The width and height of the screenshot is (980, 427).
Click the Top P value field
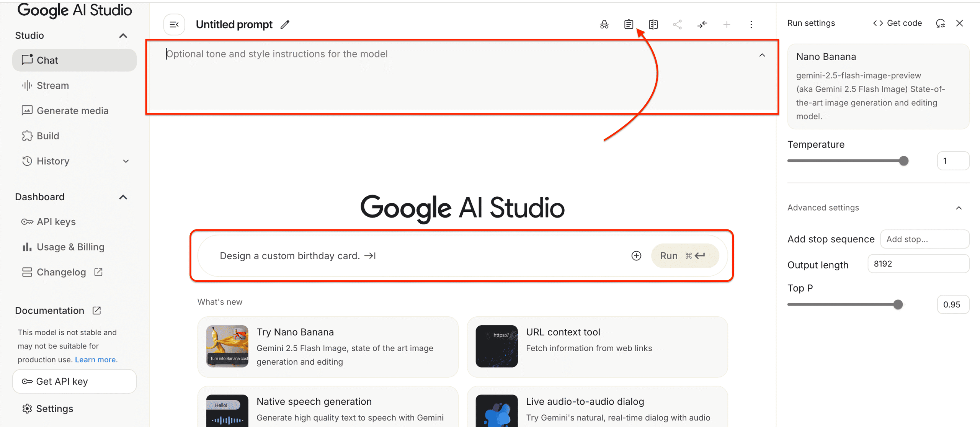pyautogui.click(x=953, y=304)
